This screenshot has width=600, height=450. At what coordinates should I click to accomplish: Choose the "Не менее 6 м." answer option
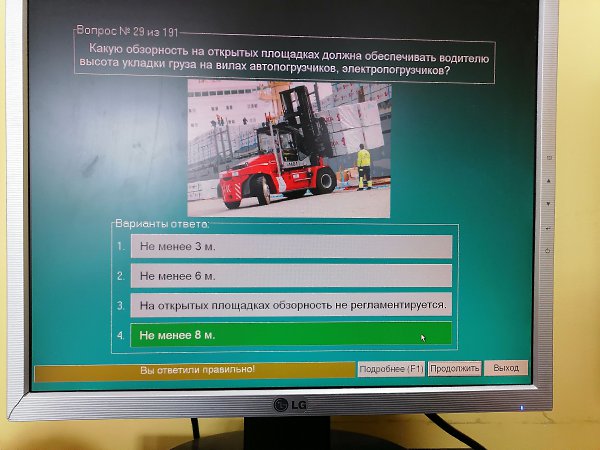pyautogui.click(x=291, y=275)
